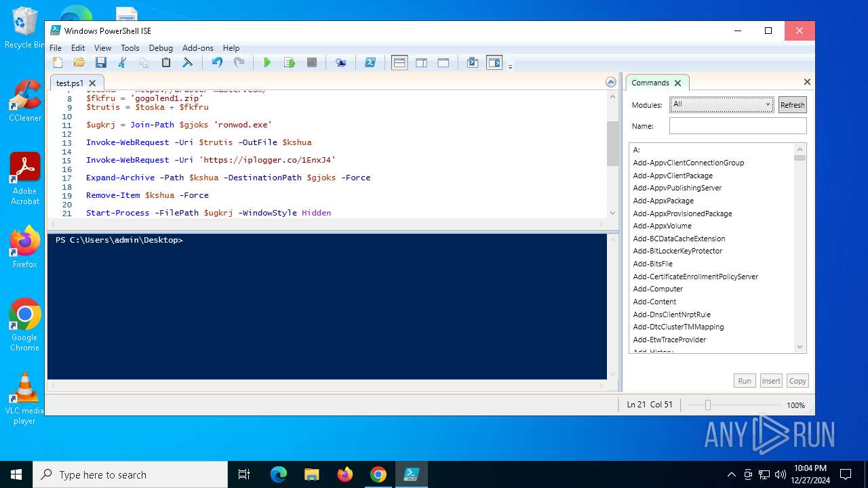Open the Modules dropdown showing All
Viewport: 868px width, 488px height.
pos(722,104)
